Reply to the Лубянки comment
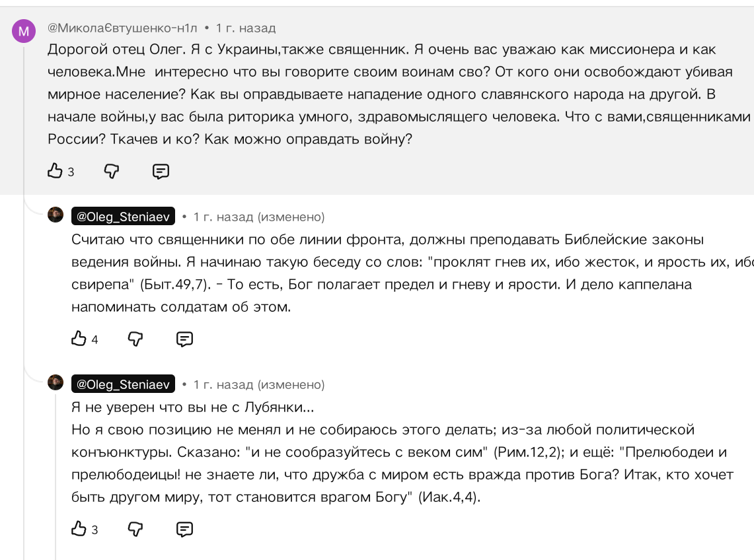 click(184, 529)
